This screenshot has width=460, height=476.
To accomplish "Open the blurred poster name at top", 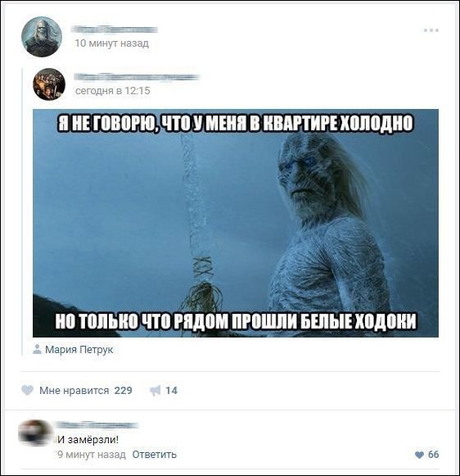I will coord(115,29).
